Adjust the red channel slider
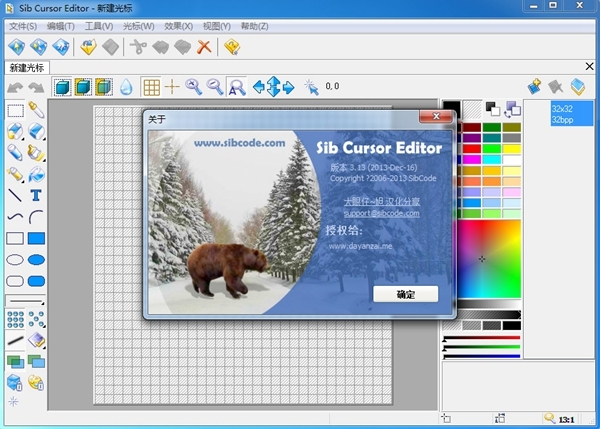600x429 pixels. click(x=481, y=338)
